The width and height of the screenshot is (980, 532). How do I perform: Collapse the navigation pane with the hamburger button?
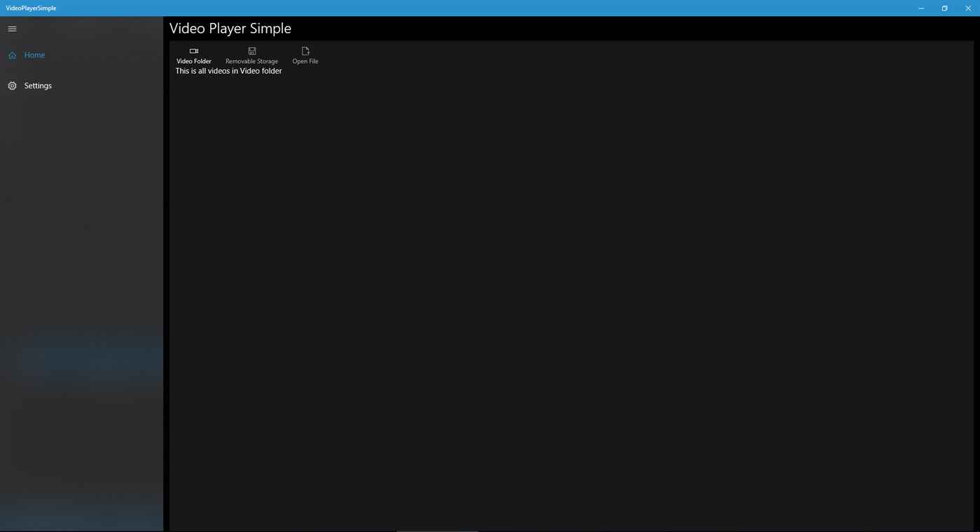pos(12,29)
